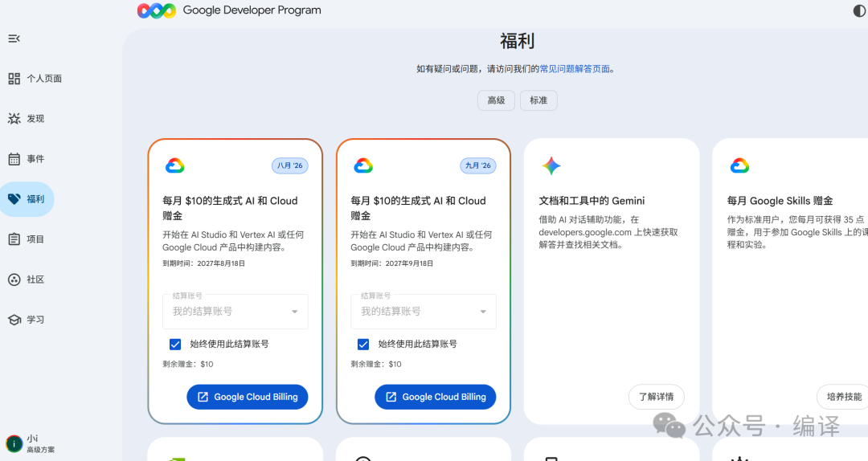Click the 学习 graduation cap icon
The height and width of the screenshot is (461, 868).
coord(14,320)
